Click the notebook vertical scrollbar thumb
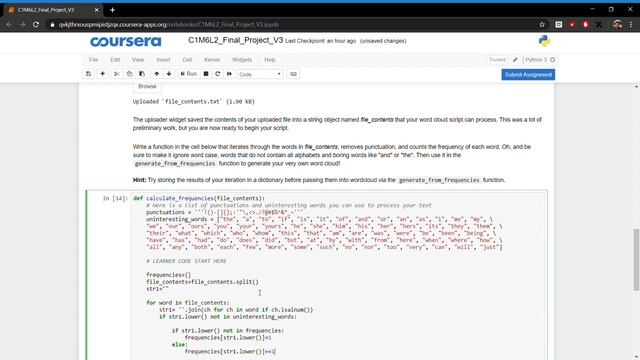 (636, 260)
